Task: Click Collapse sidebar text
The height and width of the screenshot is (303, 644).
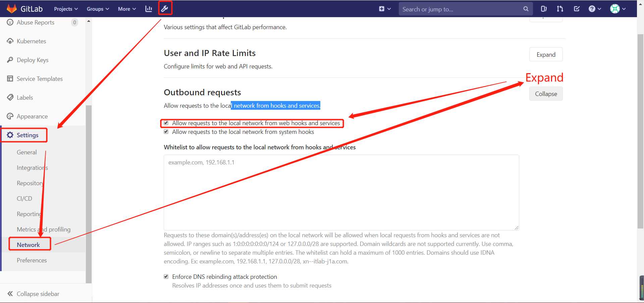Action: click(38, 294)
